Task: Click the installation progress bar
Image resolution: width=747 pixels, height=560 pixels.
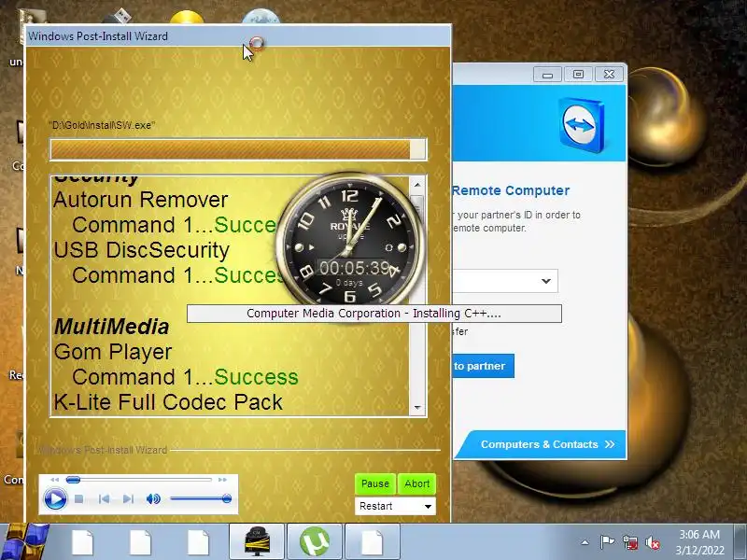Action: (238, 149)
